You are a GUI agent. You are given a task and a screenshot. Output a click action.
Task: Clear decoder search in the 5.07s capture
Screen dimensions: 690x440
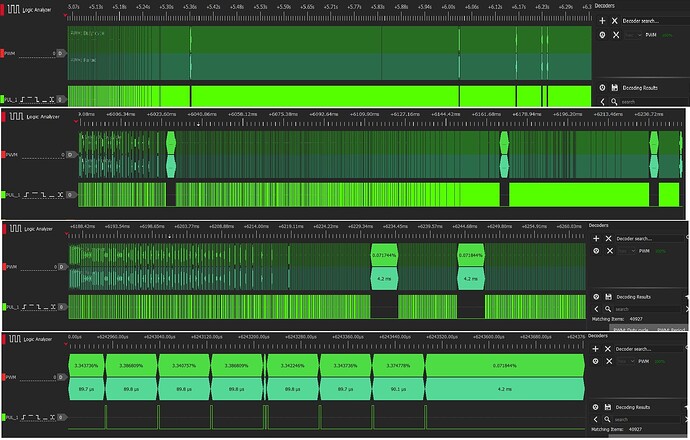pyautogui.click(x=615, y=21)
